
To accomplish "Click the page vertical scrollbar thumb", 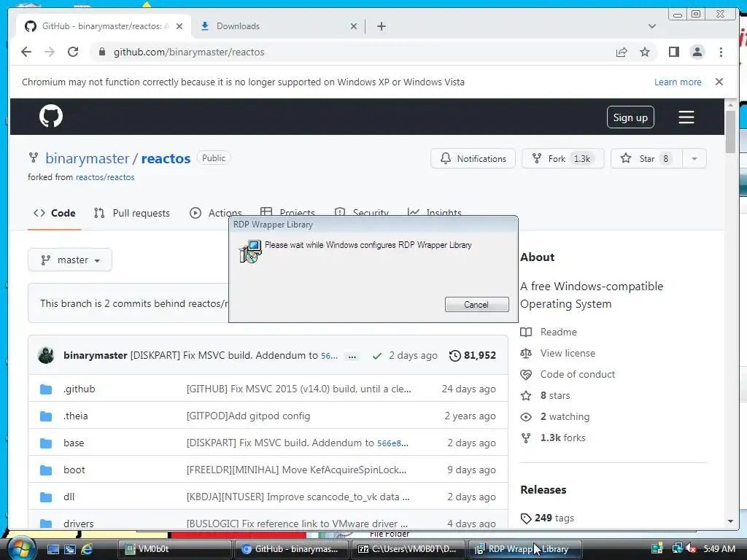I will click(x=730, y=131).
